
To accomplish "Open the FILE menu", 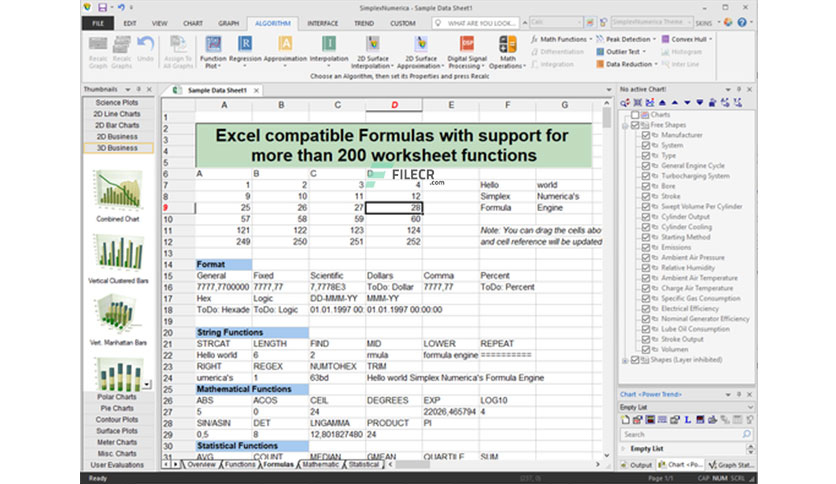I will pyautogui.click(x=98, y=23).
